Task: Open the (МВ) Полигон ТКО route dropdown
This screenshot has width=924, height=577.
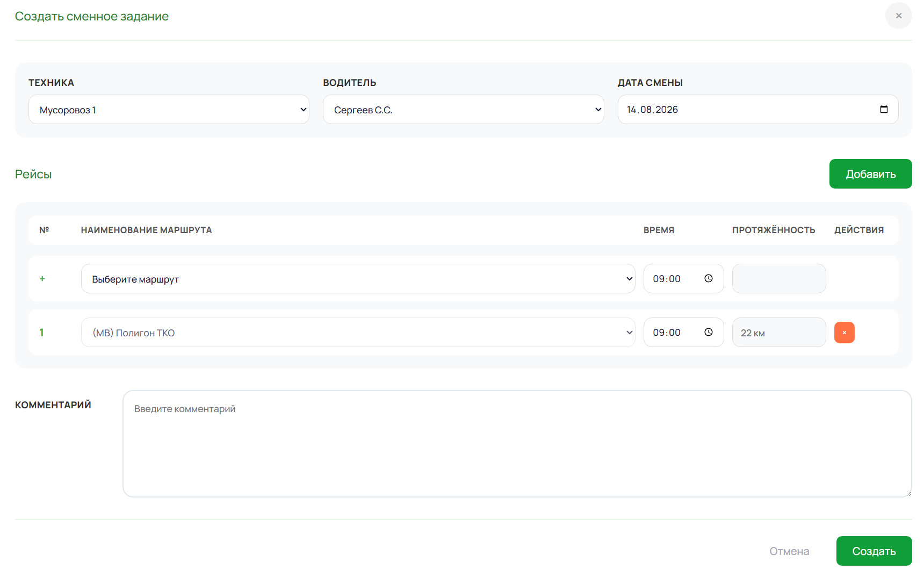Action: tap(358, 333)
